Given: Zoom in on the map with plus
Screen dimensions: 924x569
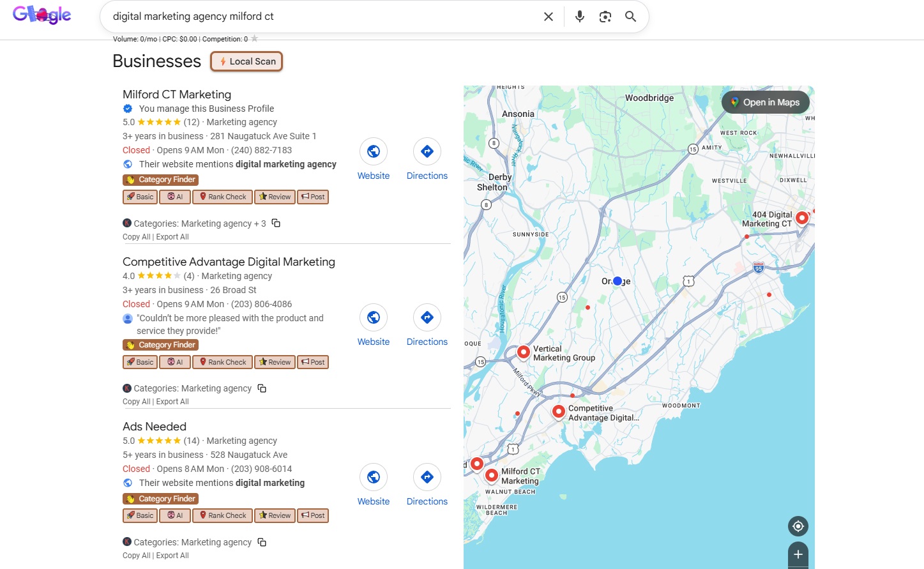Looking at the screenshot, I should click(x=798, y=554).
